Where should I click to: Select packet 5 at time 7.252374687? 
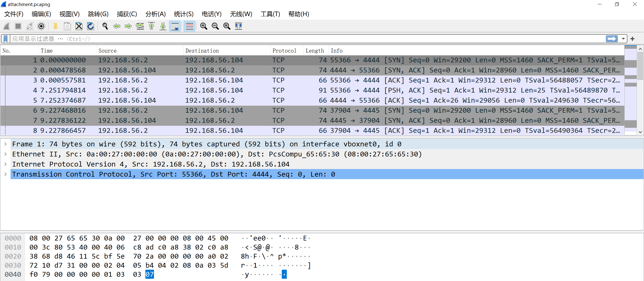(x=312, y=100)
